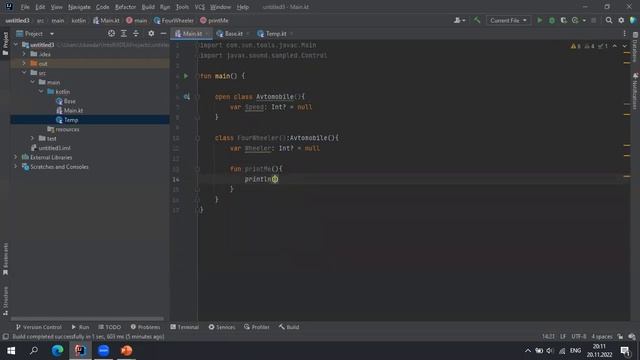This screenshot has height=360, width=640.
Task: Expand the .idea folder
Action: coord(24,54)
